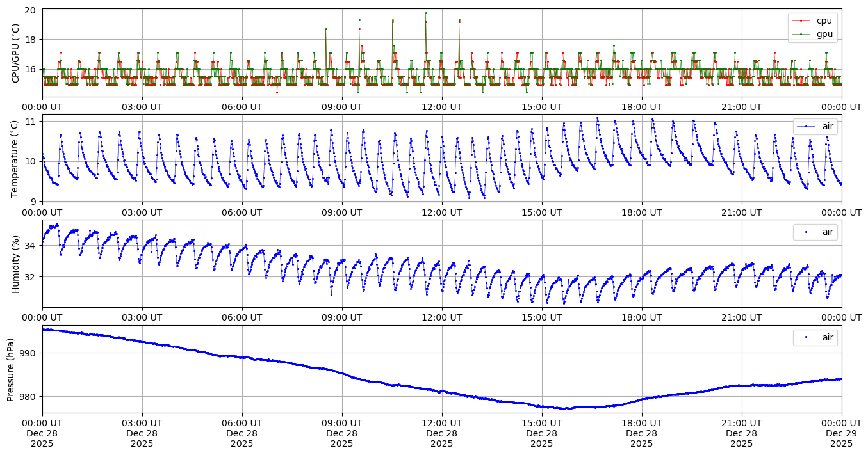This screenshot has width=868, height=455.
Task: Click the 34 tick on Humidity axis
Action: tap(32, 246)
